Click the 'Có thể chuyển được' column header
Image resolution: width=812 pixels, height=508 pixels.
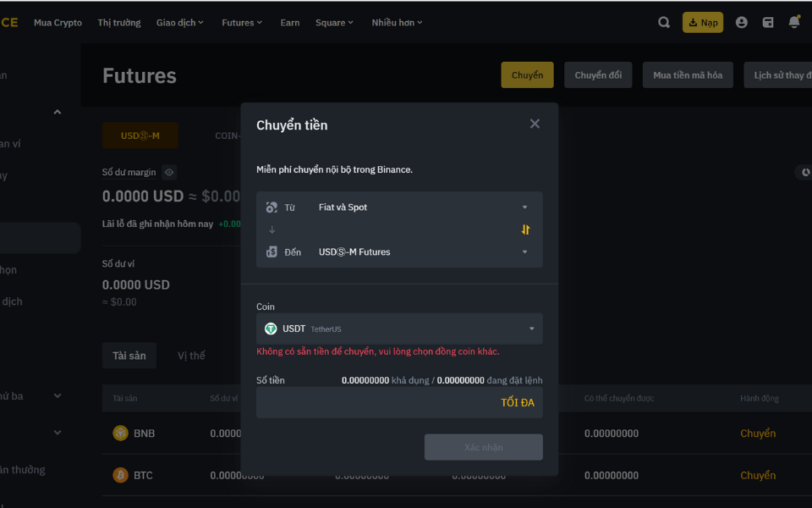coord(619,398)
